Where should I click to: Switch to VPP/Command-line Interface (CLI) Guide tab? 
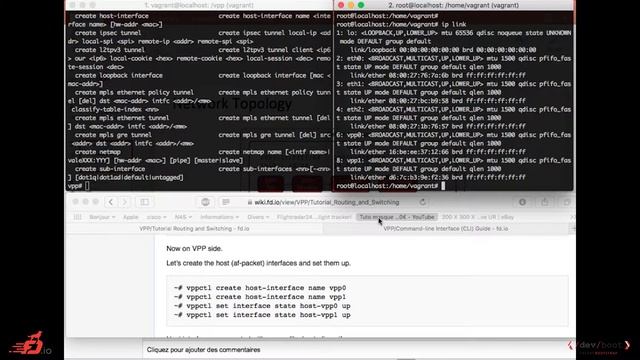(446, 229)
